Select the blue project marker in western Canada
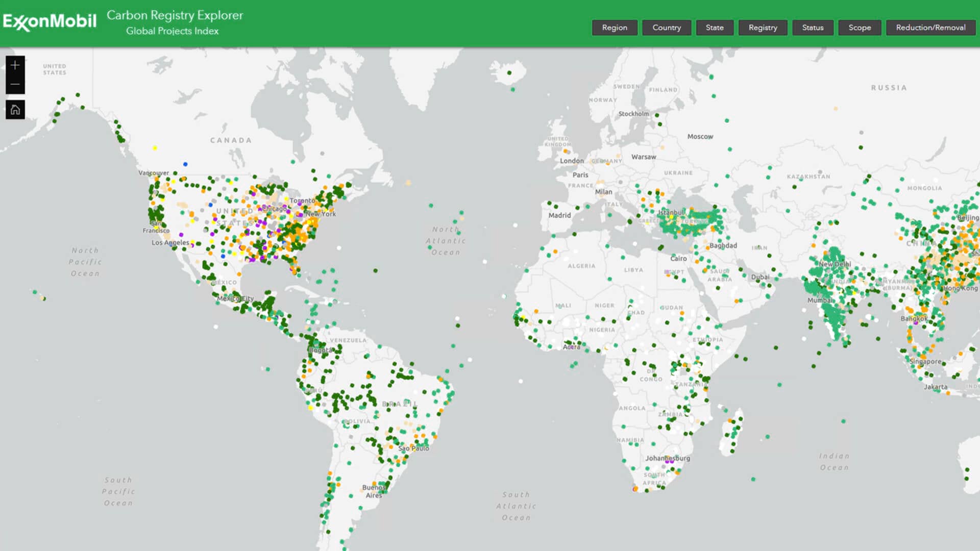Viewport: 980px width, 551px height. click(x=185, y=163)
